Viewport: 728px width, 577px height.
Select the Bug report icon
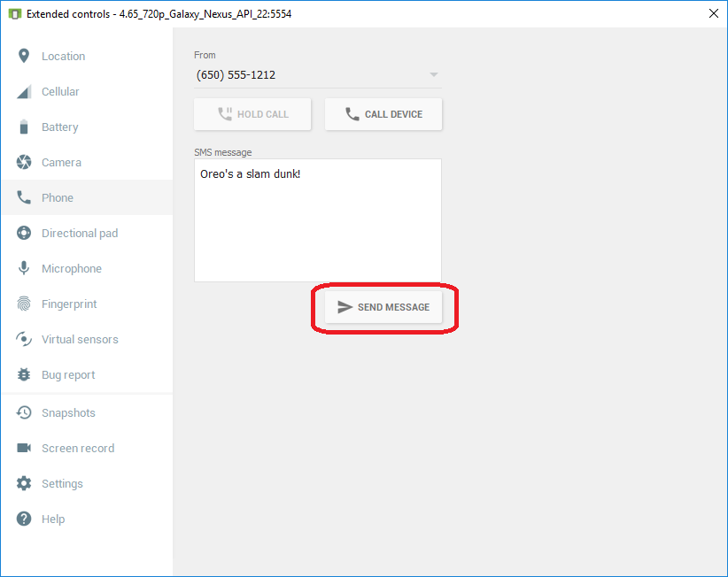tap(24, 375)
